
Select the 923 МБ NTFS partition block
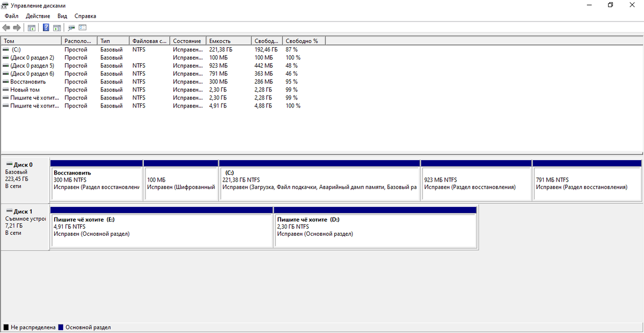[476, 180]
